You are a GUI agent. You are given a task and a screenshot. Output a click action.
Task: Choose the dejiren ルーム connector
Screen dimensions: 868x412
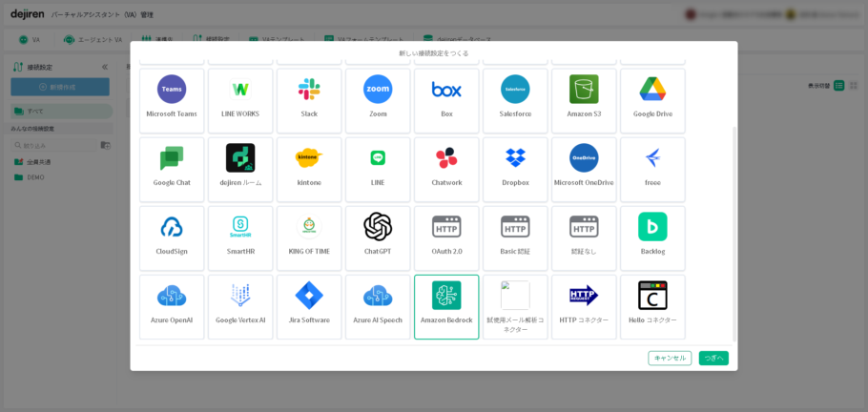pos(240,170)
